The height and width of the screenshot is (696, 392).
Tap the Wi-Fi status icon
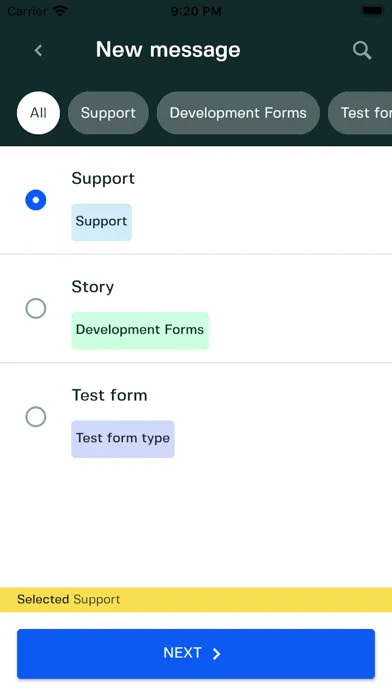[x=59, y=11]
